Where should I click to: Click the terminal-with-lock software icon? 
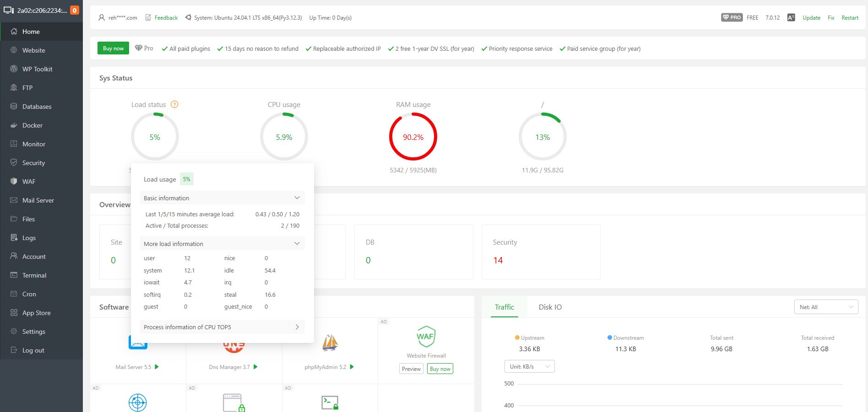330,402
